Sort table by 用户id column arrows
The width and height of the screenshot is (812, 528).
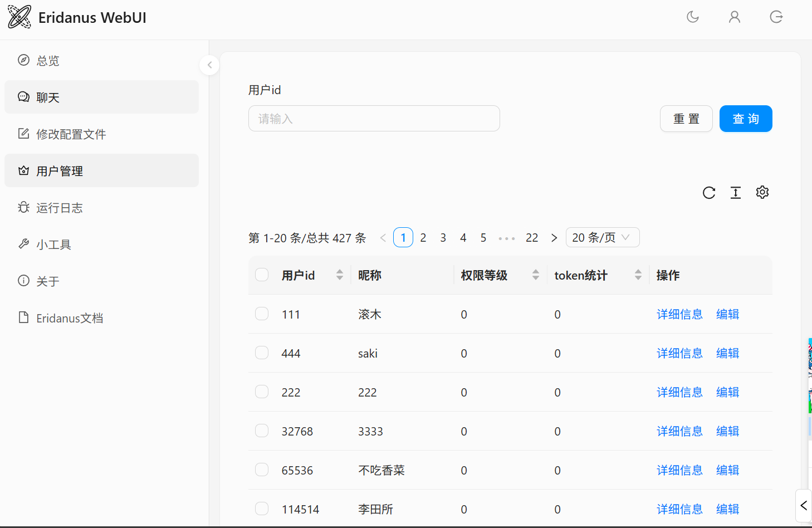(x=340, y=275)
